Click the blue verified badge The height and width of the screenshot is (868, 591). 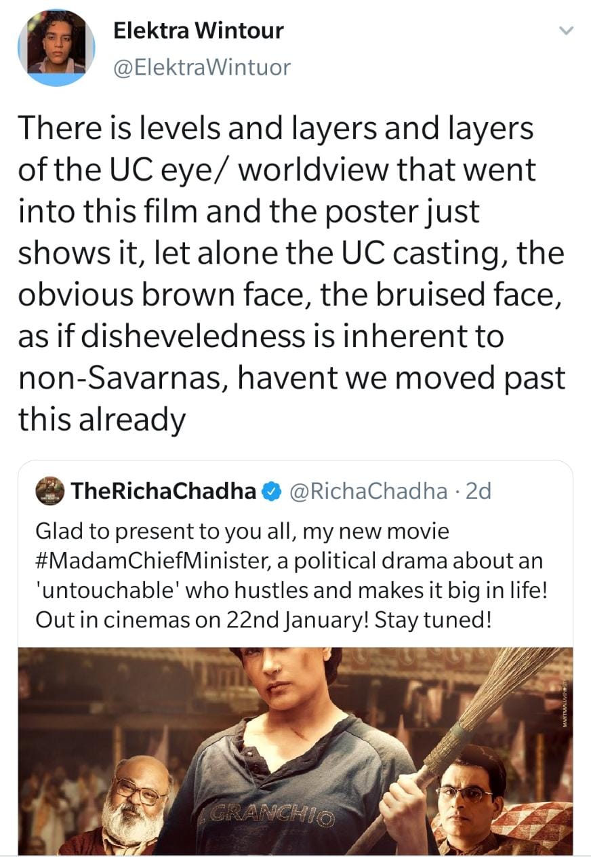click(270, 491)
